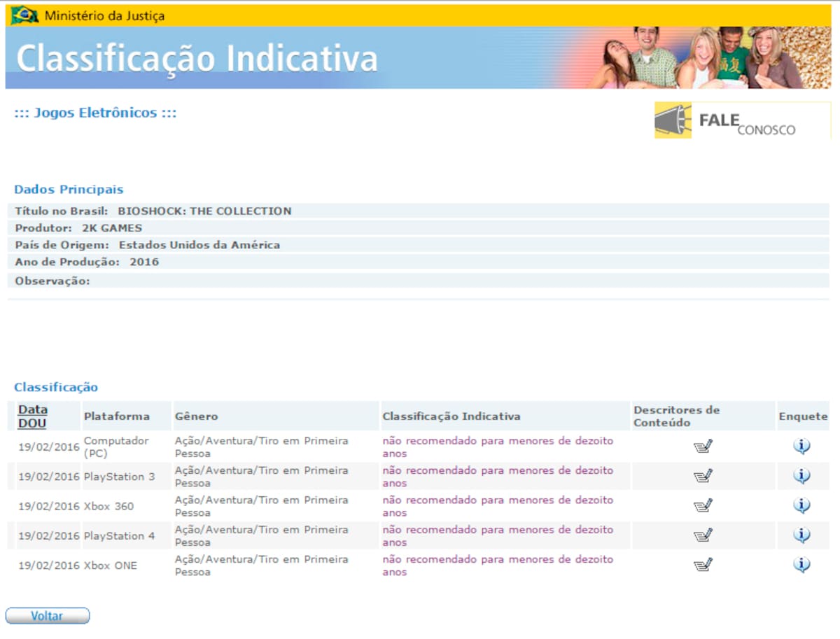
Task: Click the Fale Conosco megaphone banner
Action: click(742, 120)
